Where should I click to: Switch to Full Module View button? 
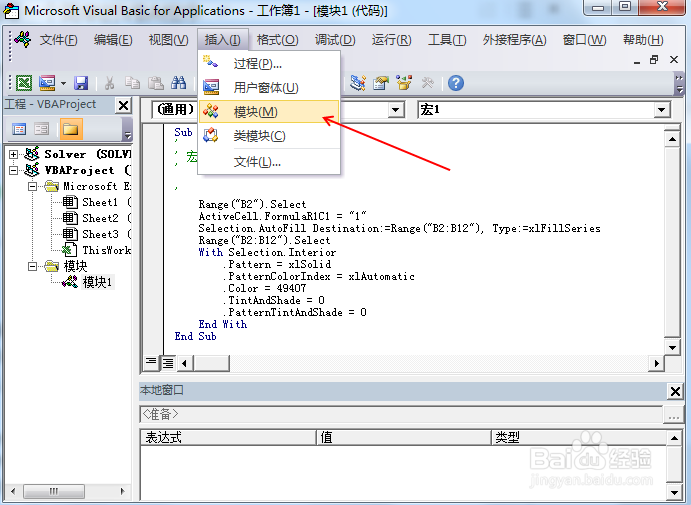pos(168,363)
